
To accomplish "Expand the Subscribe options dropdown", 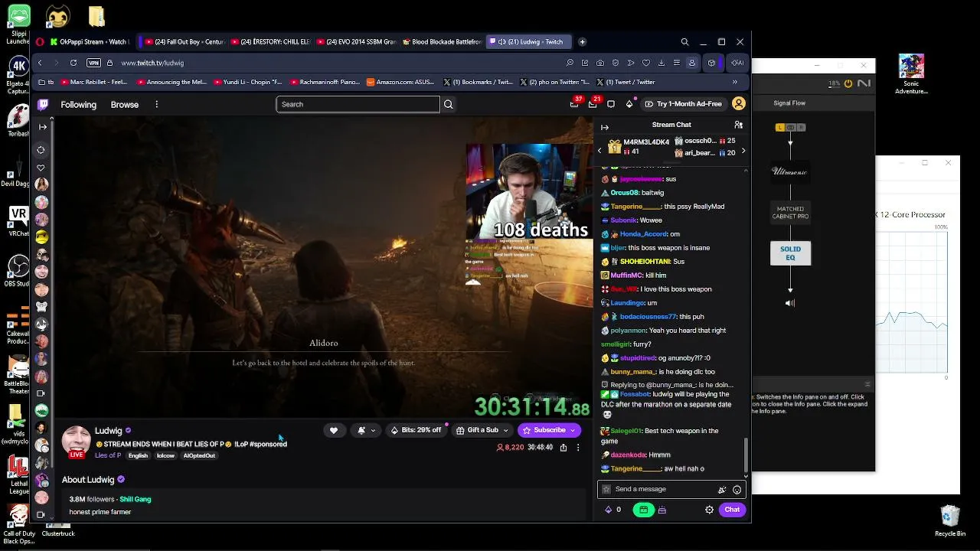I will point(572,431).
